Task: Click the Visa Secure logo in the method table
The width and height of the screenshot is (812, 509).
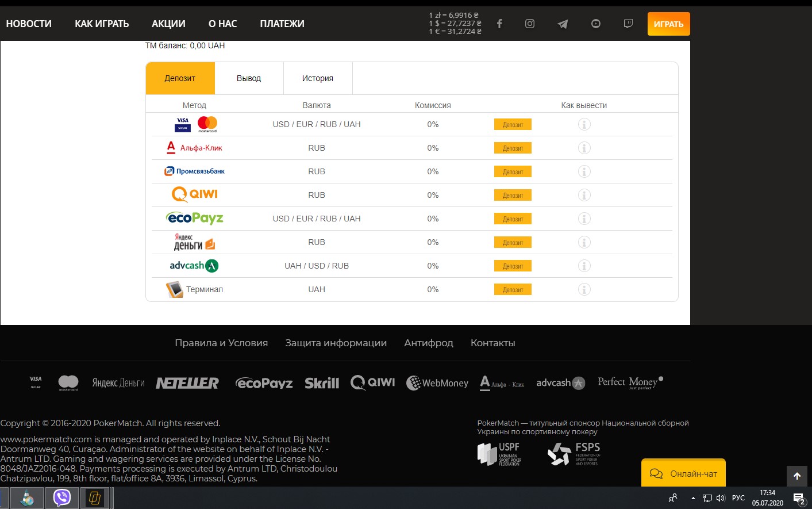Action: (x=183, y=124)
